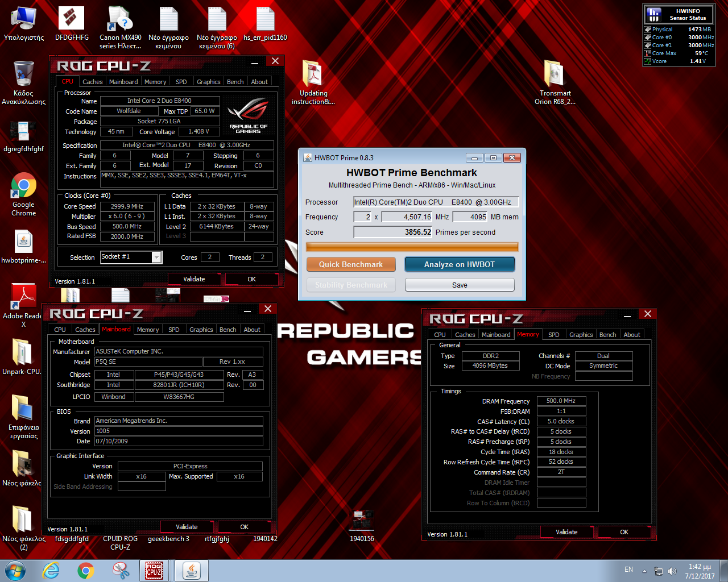The width and height of the screenshot is (728, 582).
Task: Select CPU tab in Mainboard window
Action: [x=60, y=330]
